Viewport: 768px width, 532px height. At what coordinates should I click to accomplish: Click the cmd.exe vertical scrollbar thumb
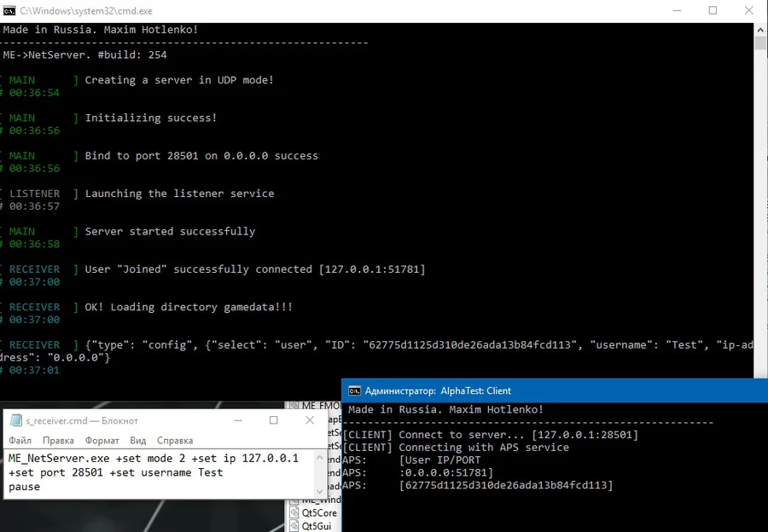[x=760, y=43]
